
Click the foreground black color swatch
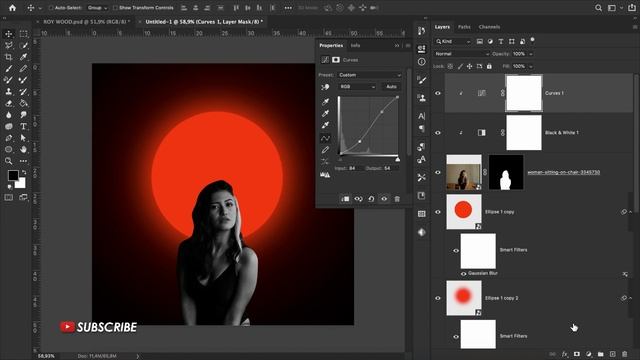pos(13,176)
